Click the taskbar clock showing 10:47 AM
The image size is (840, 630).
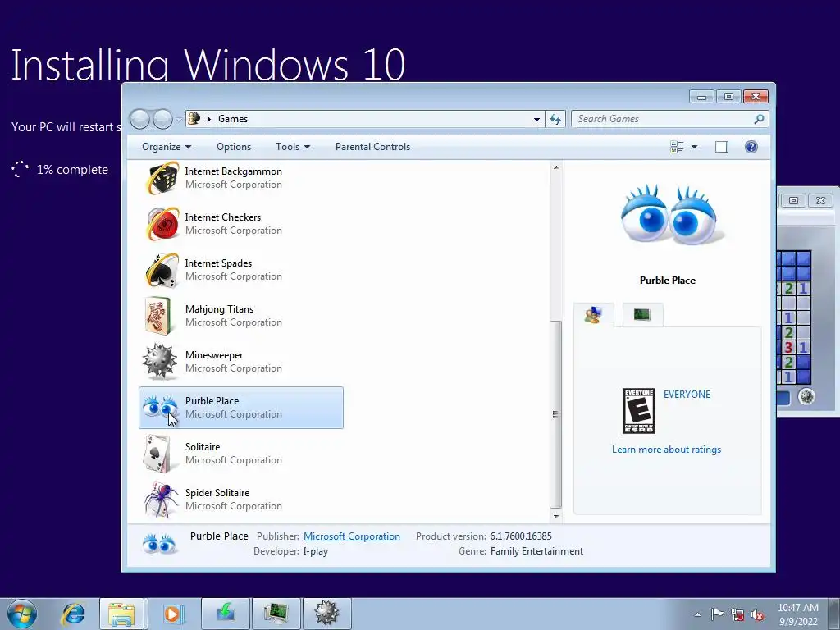click(797, 614)
